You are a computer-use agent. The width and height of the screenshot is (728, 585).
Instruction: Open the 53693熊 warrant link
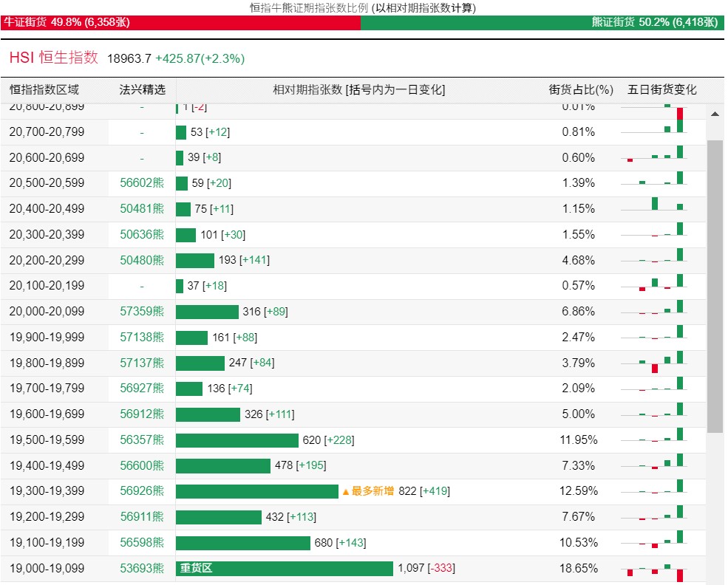pyautogui.click(x=142, y=568)
